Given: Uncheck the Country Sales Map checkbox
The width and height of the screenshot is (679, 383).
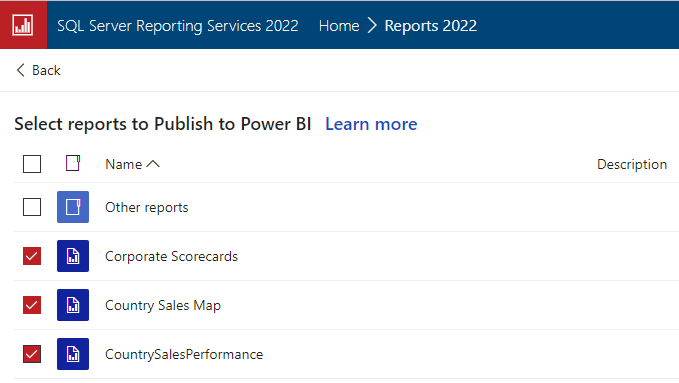Looking at the screenshot, I should point(32,305).
